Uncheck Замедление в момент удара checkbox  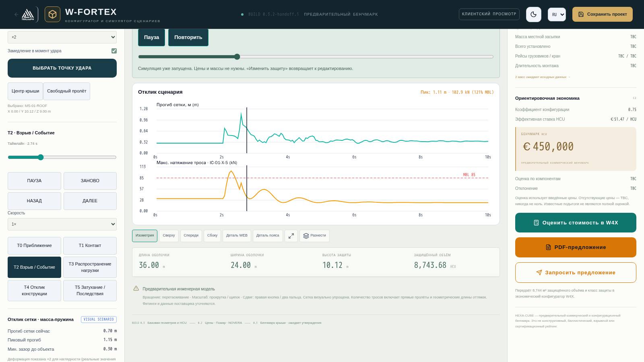[114, 51]
